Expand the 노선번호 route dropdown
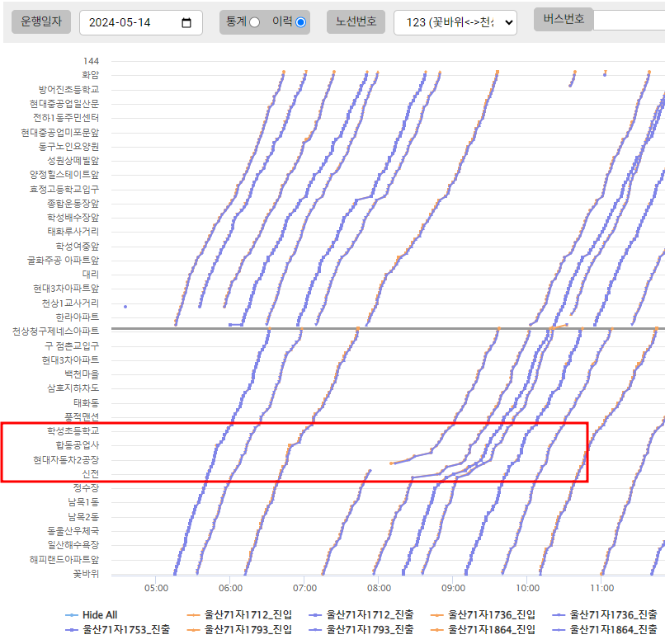Screen dimensions: 665x644 tap(455, 23)
